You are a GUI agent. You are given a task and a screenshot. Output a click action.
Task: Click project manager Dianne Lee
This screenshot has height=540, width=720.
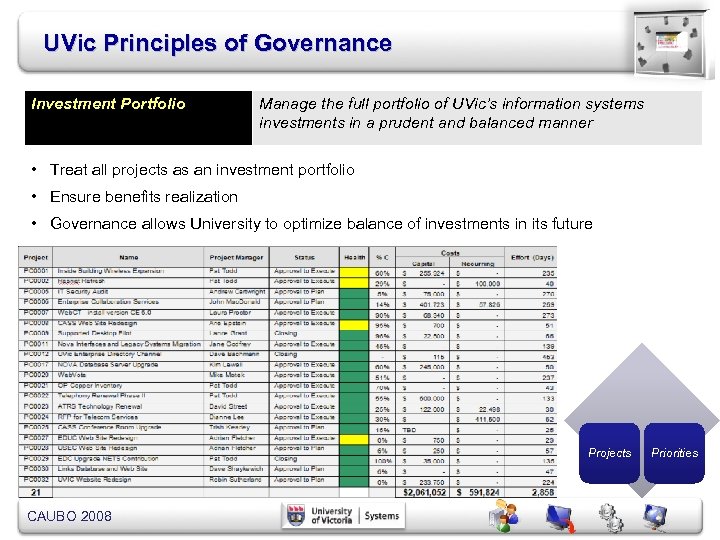226,417
